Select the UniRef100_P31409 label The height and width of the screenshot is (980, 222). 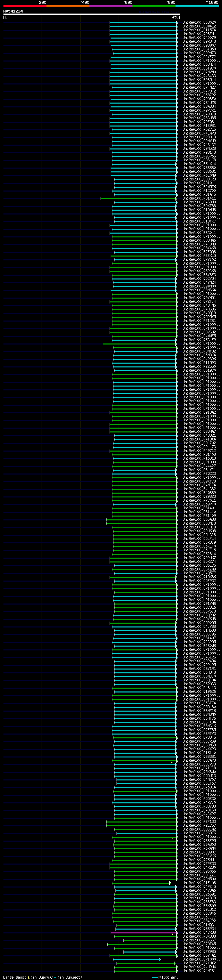(x=199, y=516)
